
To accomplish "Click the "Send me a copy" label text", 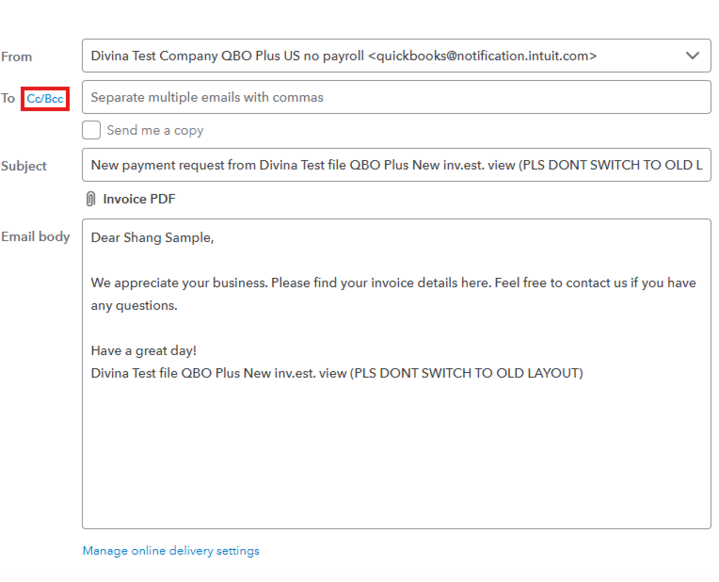I will (155, 130).
